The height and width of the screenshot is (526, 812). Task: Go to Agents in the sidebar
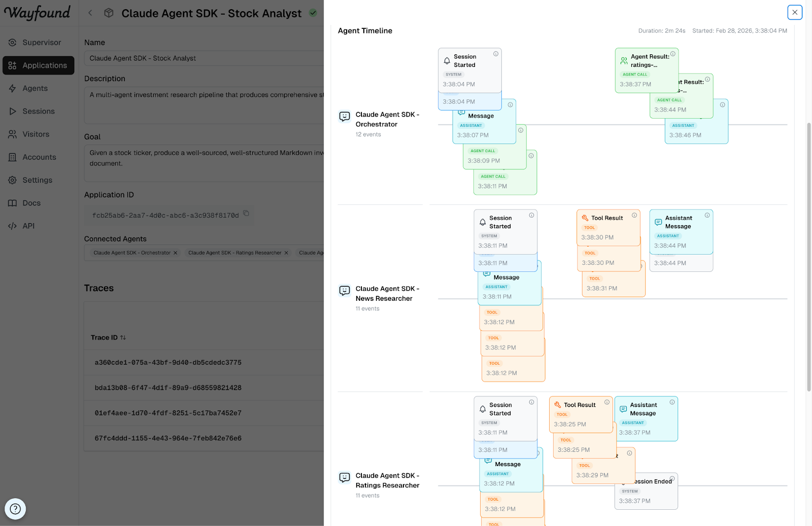[38, 88]
